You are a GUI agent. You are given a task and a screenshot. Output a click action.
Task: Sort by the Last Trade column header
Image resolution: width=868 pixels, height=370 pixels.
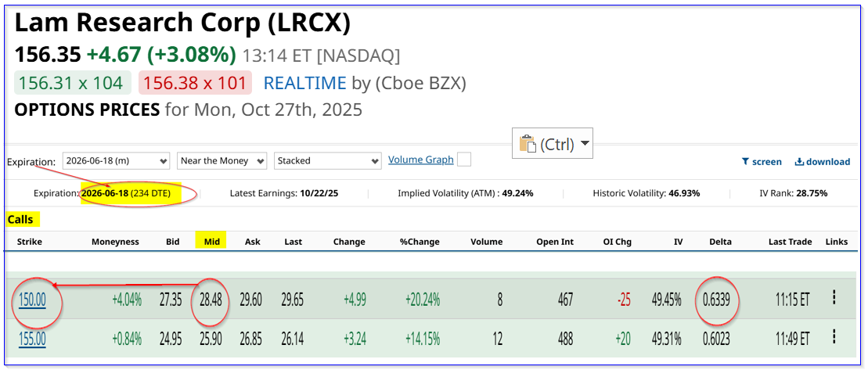[x=790, y=242]
